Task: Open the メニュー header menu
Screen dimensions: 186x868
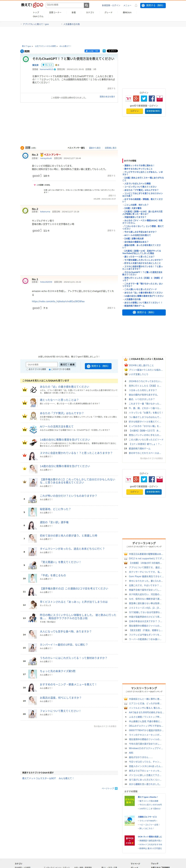Action: (x=127, y=5)
